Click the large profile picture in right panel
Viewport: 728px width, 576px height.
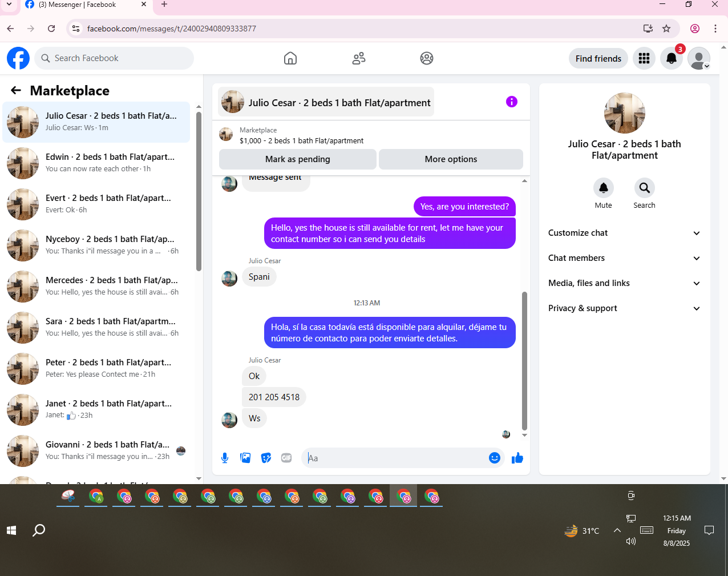[625, 113]
